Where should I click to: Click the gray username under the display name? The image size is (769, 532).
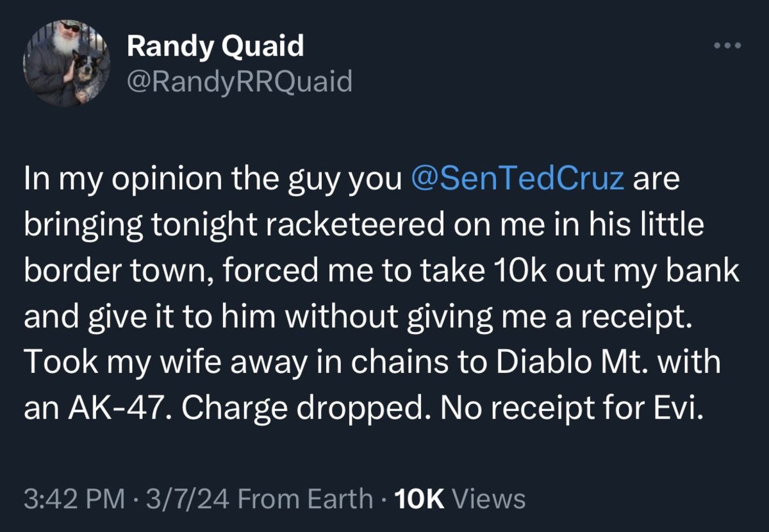238,82
